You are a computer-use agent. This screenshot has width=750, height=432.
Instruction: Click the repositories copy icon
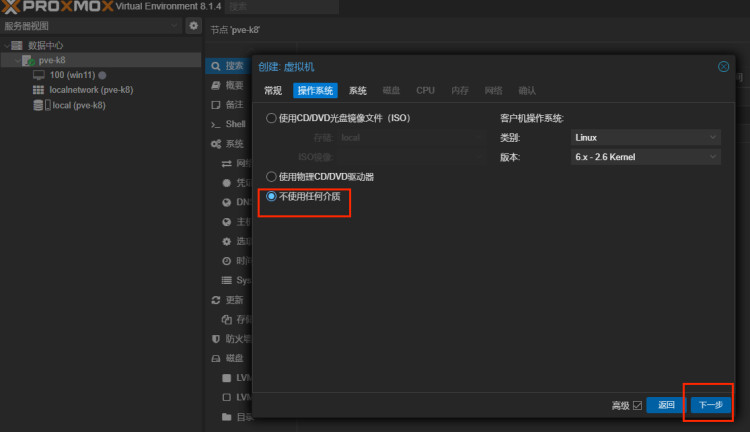227,319
